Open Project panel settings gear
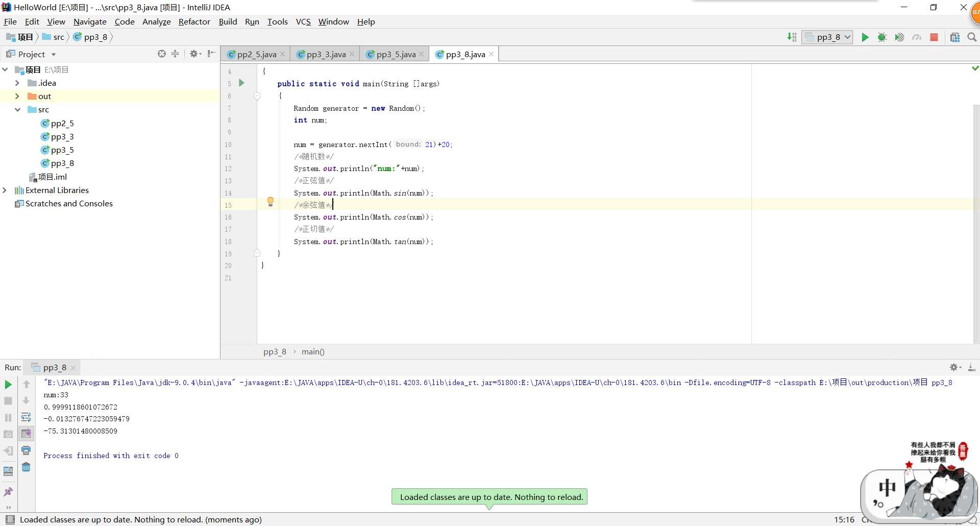Screen dimensions: 980x526 coord(195,54)
